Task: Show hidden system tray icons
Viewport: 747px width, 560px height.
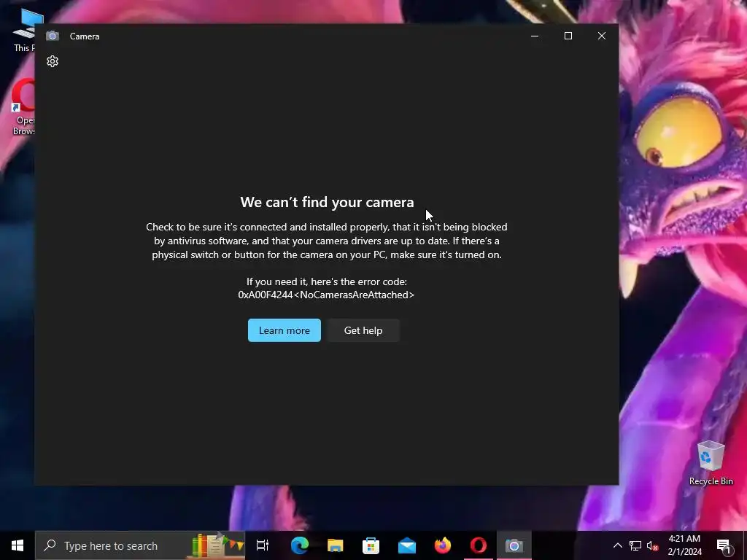Action: 617,545
